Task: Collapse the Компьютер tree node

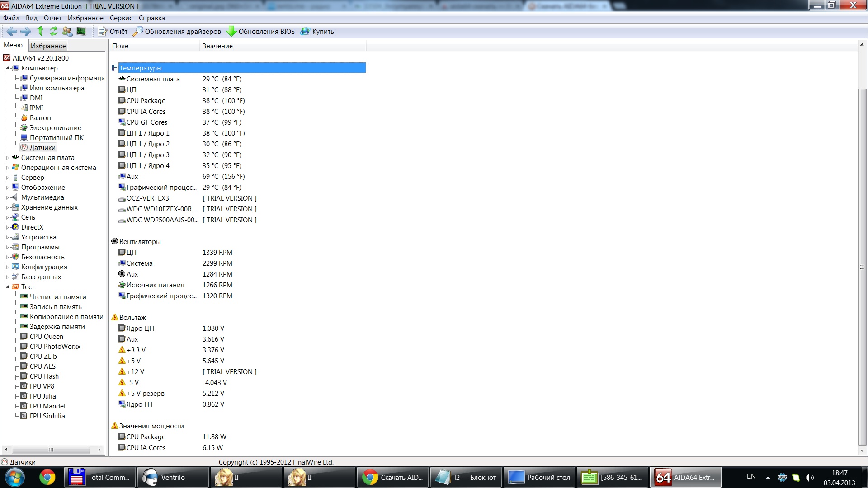Action: (x=7, y=68)
